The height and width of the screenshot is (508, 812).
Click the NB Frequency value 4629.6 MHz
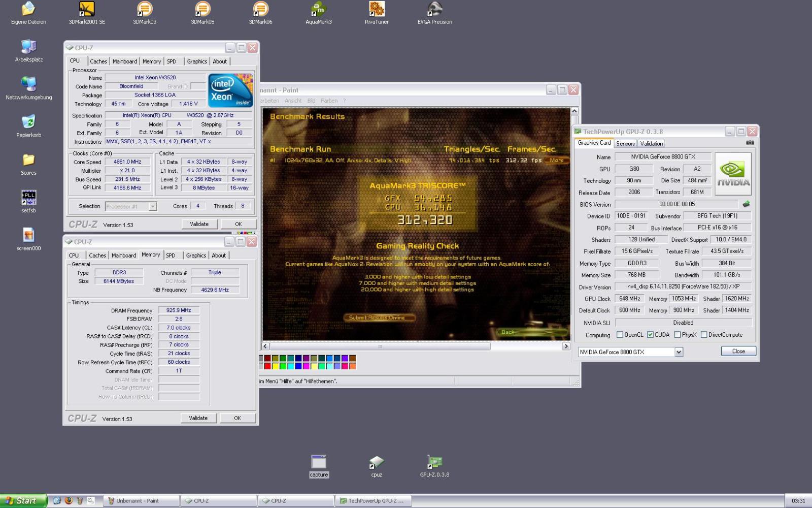click(215, 290)
